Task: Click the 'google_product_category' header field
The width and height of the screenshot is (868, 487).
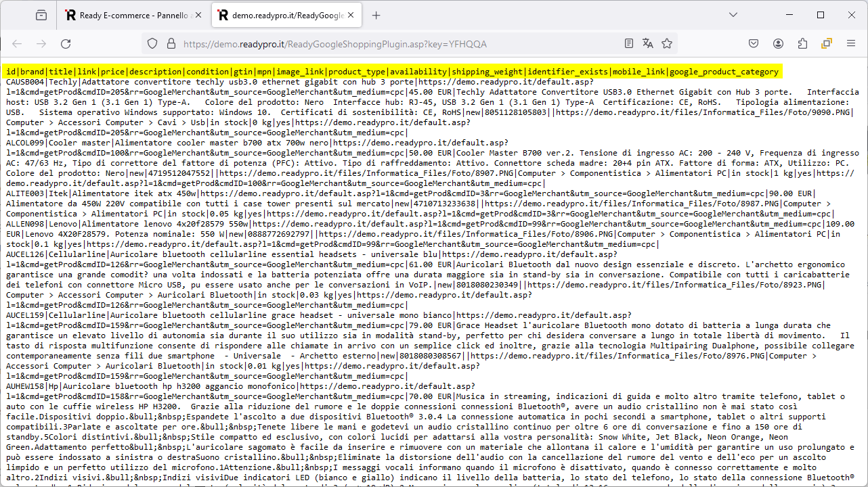Action: [x=724, y=72]
